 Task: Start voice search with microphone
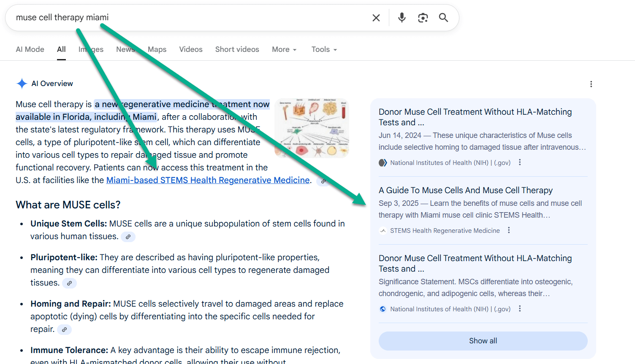402,18
